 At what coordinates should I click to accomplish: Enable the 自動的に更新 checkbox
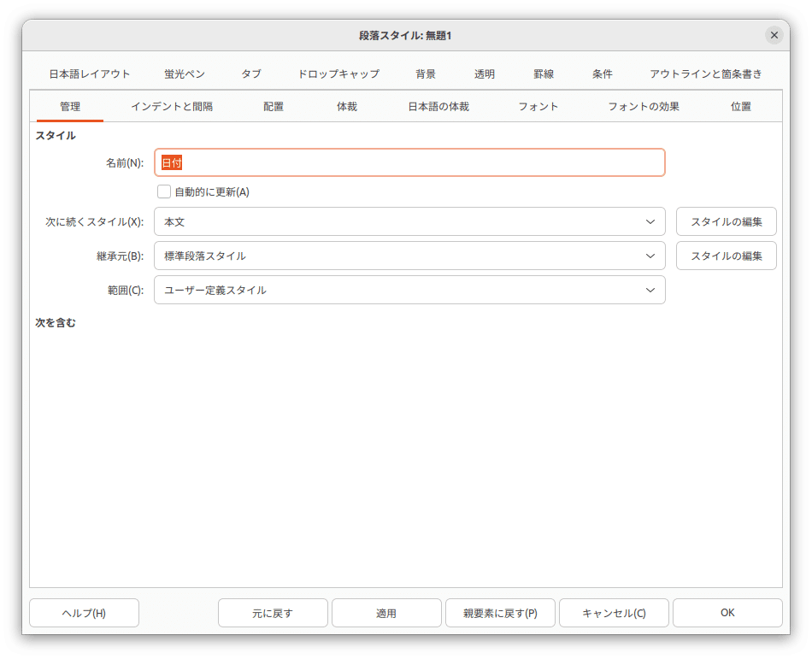(x=164, y=192)
